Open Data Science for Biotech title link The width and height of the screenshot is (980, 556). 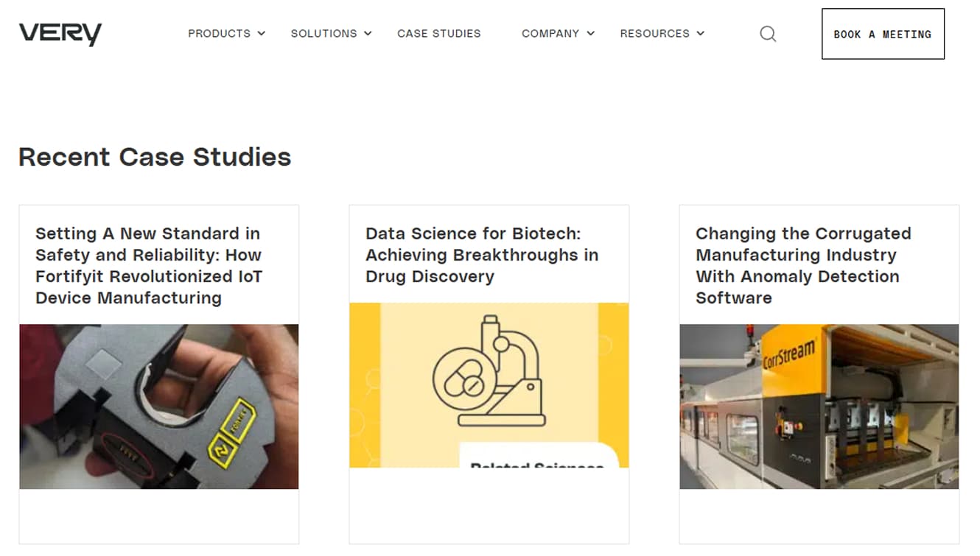coord(482,255)
